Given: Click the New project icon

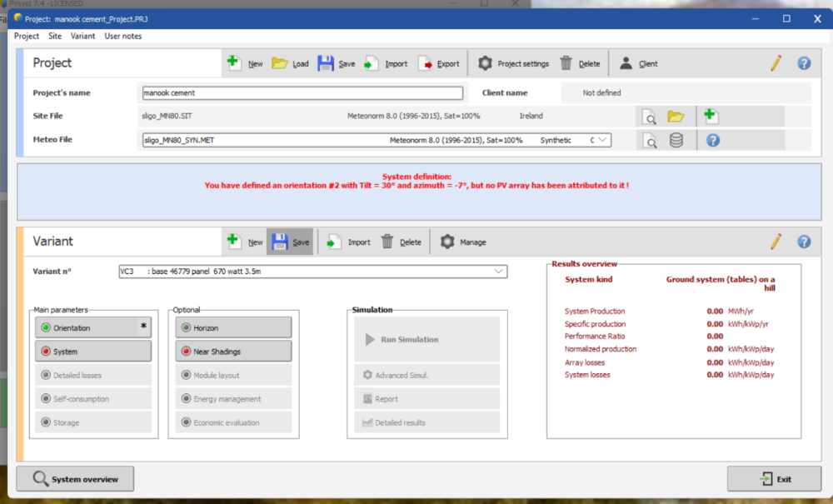Looking at the screenshot, I should [x=234, y=63].
